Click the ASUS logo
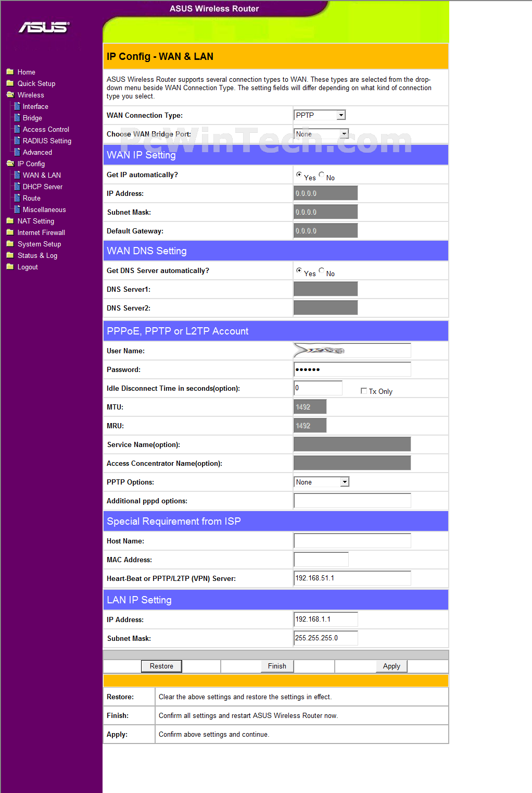Viewport: 532px width, 793px height. pos(44,27)
